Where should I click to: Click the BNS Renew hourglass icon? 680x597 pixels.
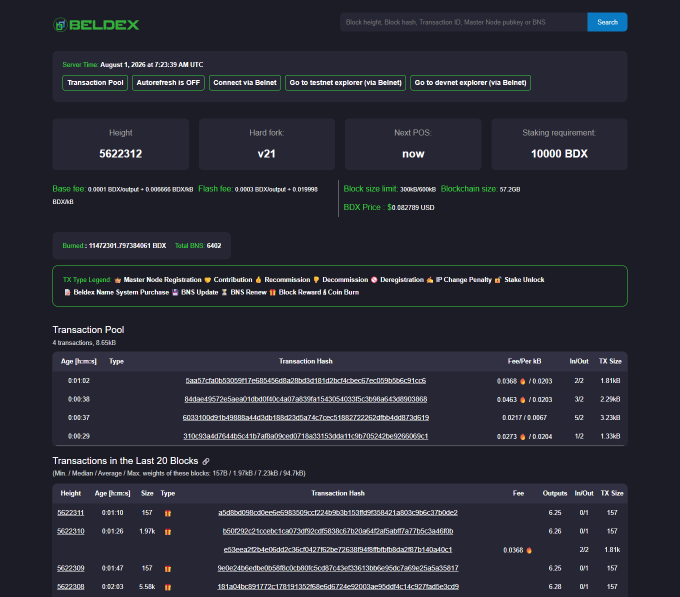tap(225, 293)
